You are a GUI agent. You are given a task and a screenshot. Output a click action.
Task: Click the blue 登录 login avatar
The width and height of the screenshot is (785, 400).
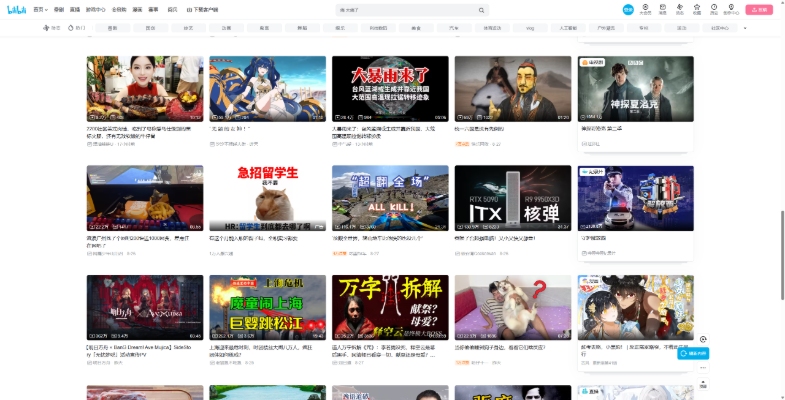coord(628,10)
